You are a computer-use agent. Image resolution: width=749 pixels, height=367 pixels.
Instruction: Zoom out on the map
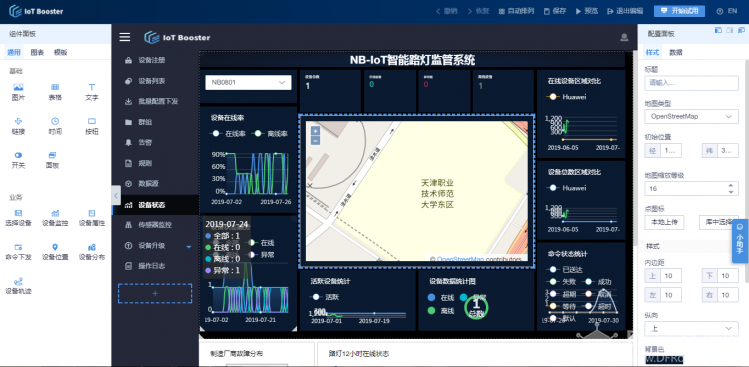pos(315,140)
